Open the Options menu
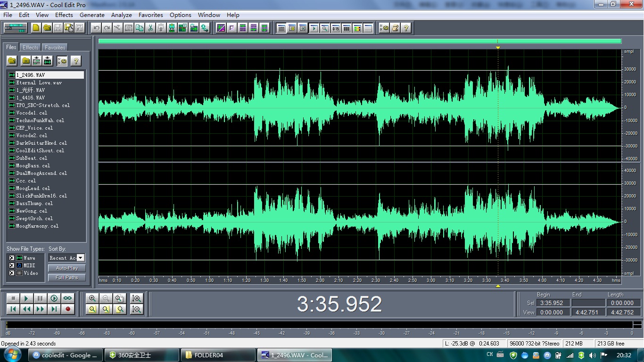 click(x=181, y=15)
